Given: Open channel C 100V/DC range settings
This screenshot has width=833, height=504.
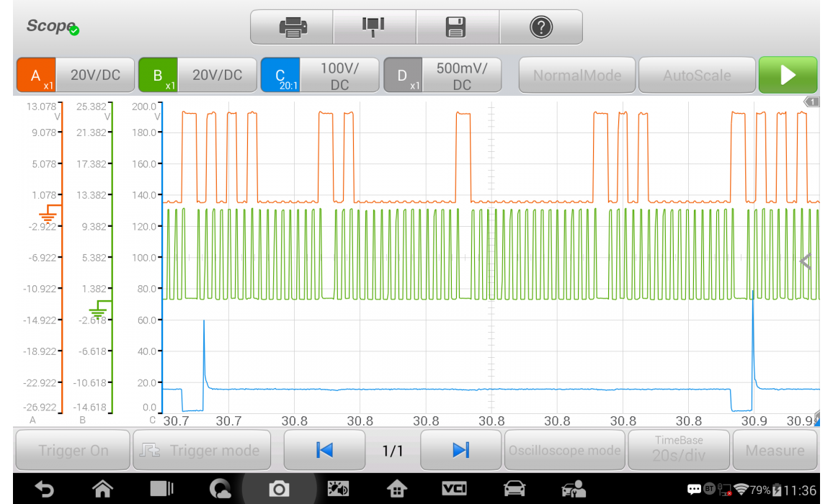Looking at the screenshot, I should coord(339,76).
